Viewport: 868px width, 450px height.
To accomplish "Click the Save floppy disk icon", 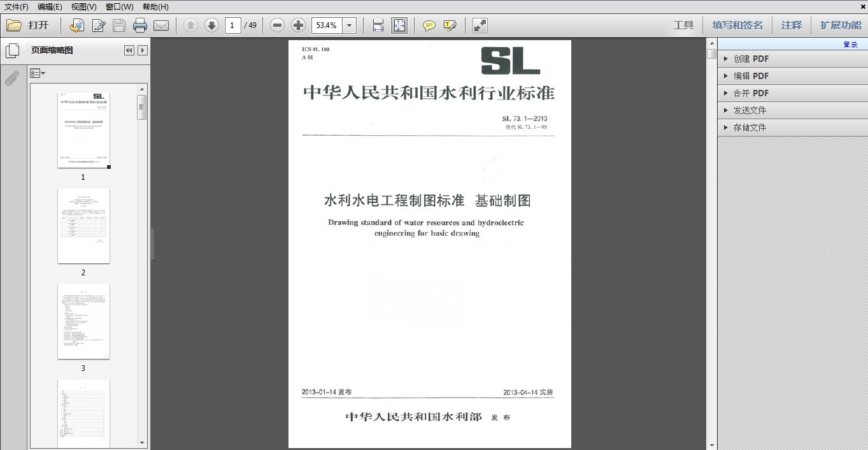I will 119,25.
